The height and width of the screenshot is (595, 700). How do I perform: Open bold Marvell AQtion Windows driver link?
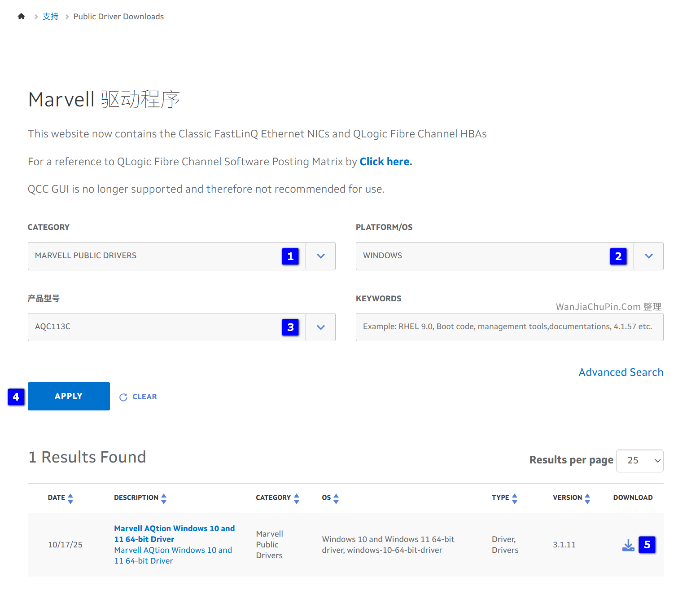[x=175, y=534]
